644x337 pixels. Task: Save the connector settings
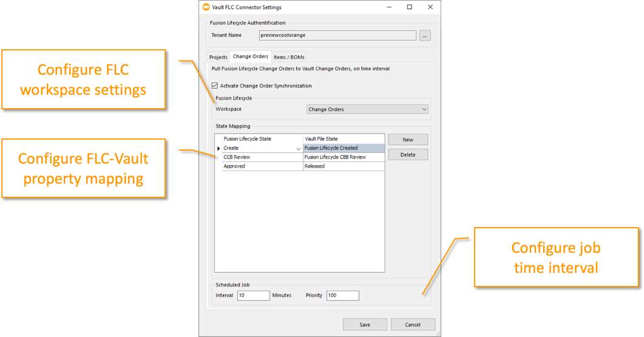(365, 324)
